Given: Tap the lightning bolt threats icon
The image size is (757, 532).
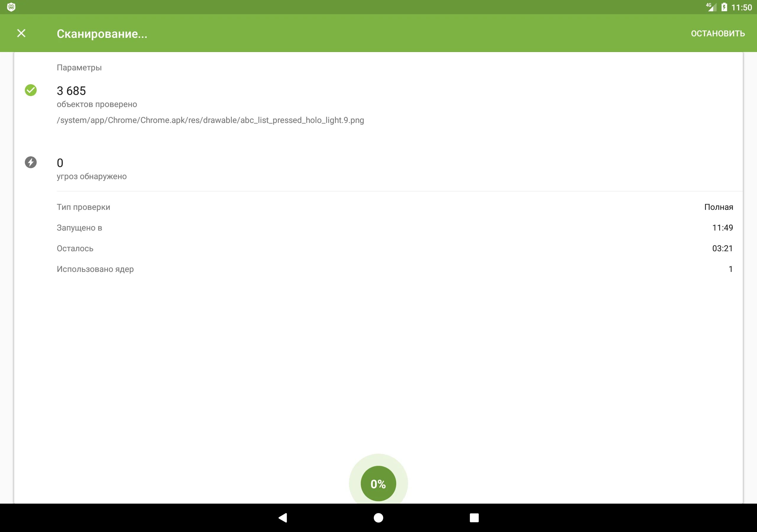Looking at the screenshot, I should 31,162.
